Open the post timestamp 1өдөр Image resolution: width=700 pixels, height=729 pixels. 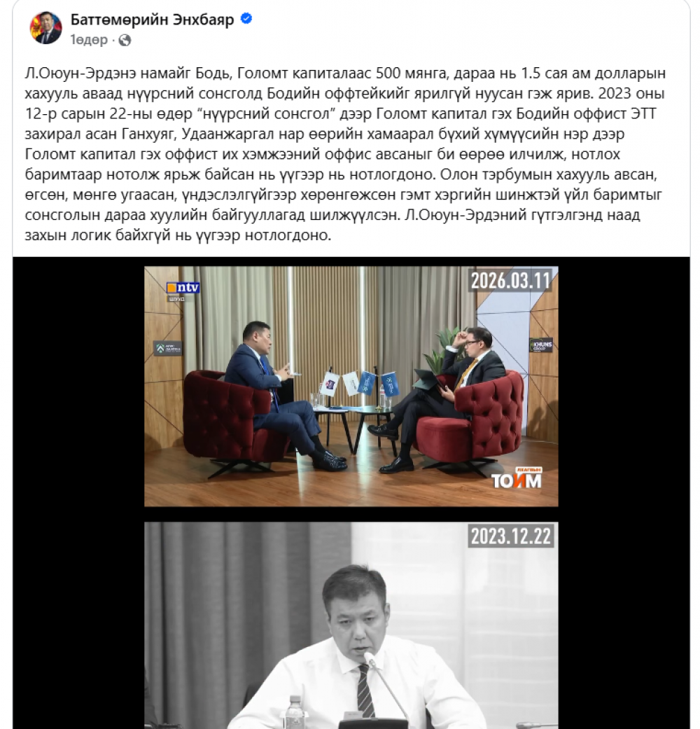[89, 41]
